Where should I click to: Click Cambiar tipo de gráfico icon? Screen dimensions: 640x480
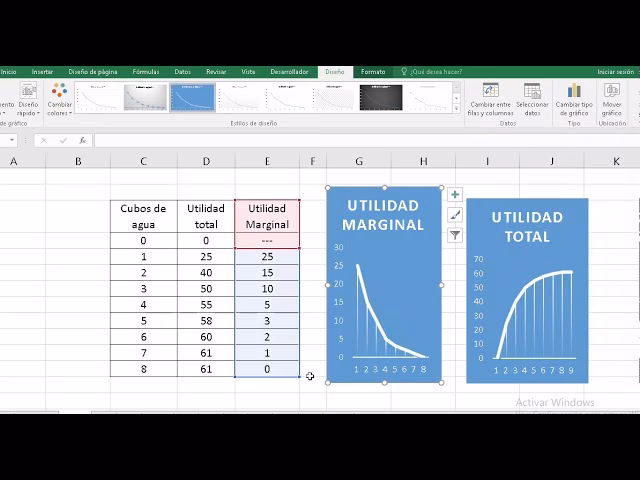coord(574,92)
